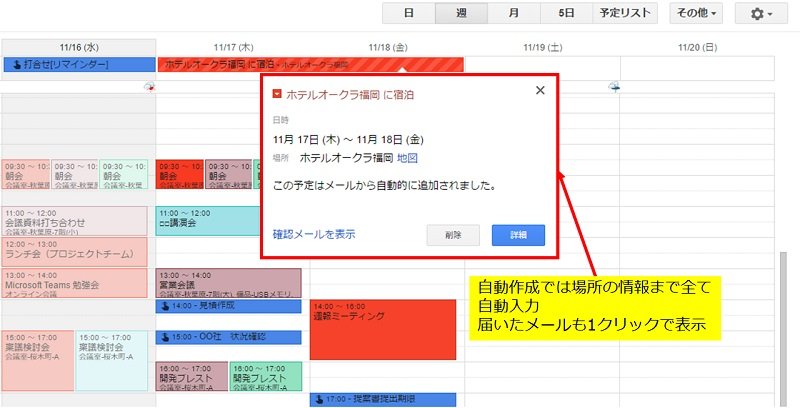The height and width of the screenshot is (408, 800).
Task: Click the 削除 delete button
Action: coord(453,235)
